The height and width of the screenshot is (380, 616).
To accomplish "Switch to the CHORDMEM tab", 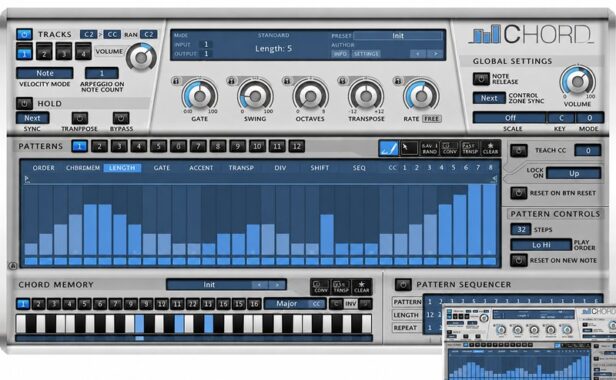I will pyautogui.click(x=83, y=168).
